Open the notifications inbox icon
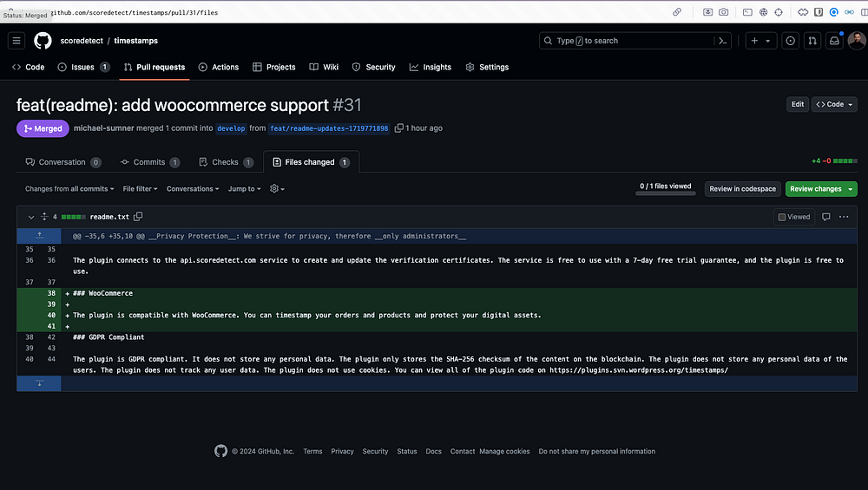The height and width of the screenshot is (490, 868). pyautogui.click(x=834, y=41)
